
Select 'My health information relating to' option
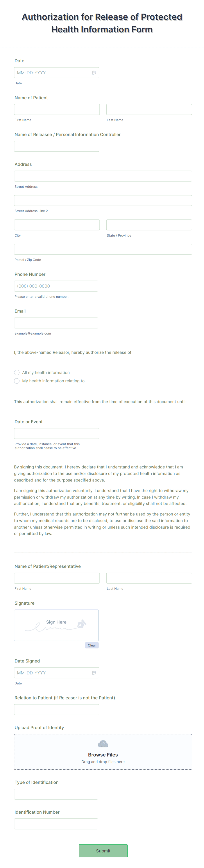tap(17, 381)
